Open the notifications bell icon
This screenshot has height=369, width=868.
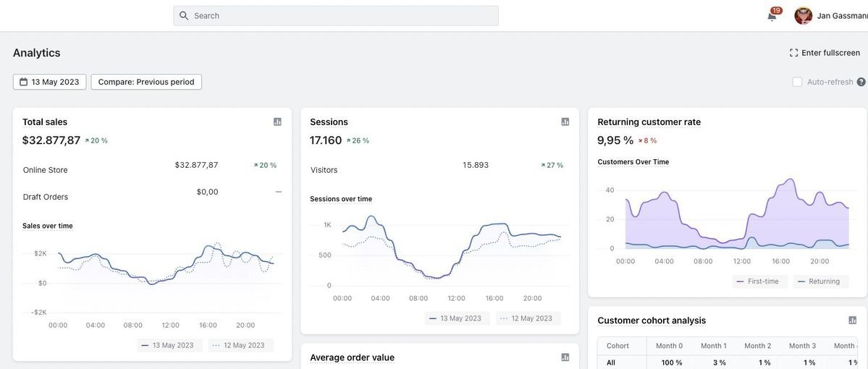coord(772,16)
